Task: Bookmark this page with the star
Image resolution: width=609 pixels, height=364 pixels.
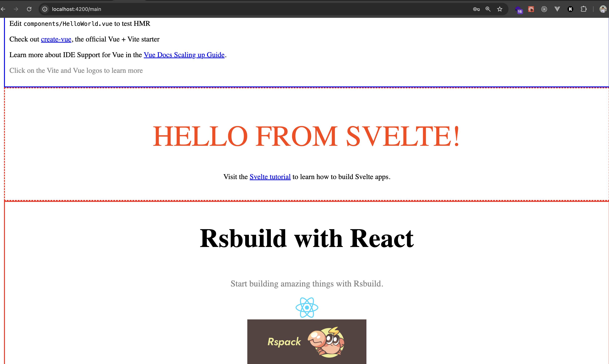Action: coord(500,9)
